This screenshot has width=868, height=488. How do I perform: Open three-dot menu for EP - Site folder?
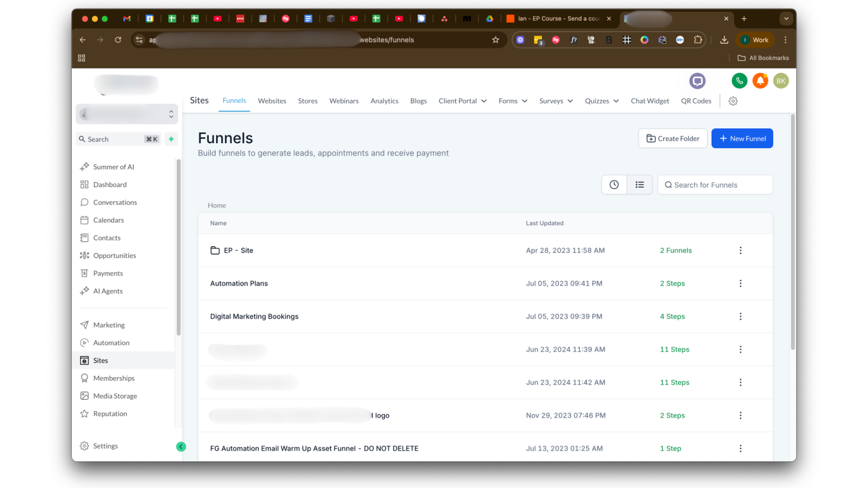click(740, 250)
